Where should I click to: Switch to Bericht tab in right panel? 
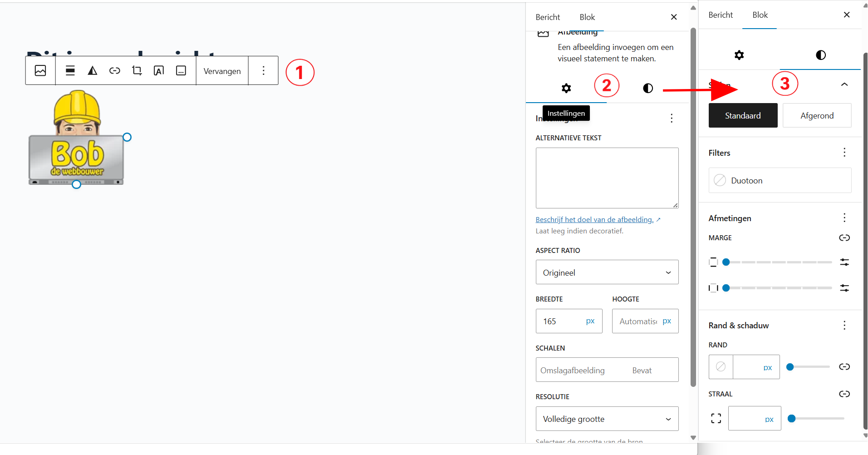coord(720,15)
